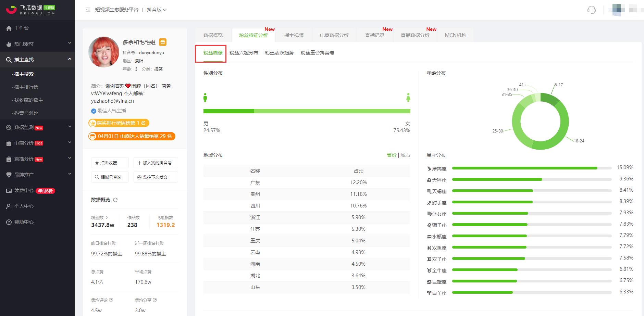Click the shop icon on 电商达人销量榜 badge
The image size is (644, 316).
tap(92, 136)
